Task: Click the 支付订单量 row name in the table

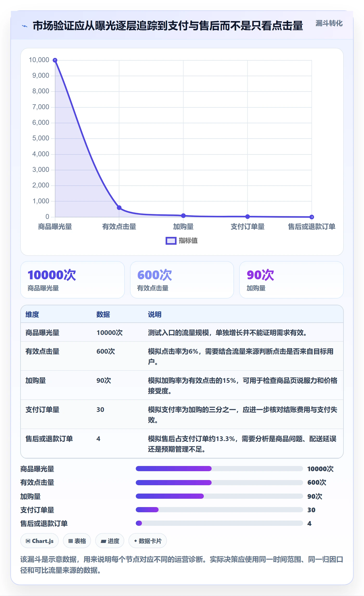Action: click(x=42, y=410)
